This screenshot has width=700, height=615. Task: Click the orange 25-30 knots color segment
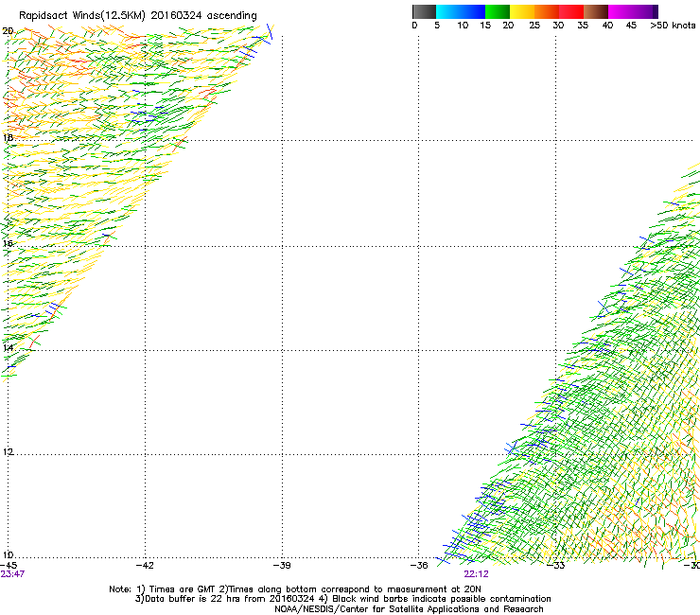pyautogui.click(x=547, y=11)
